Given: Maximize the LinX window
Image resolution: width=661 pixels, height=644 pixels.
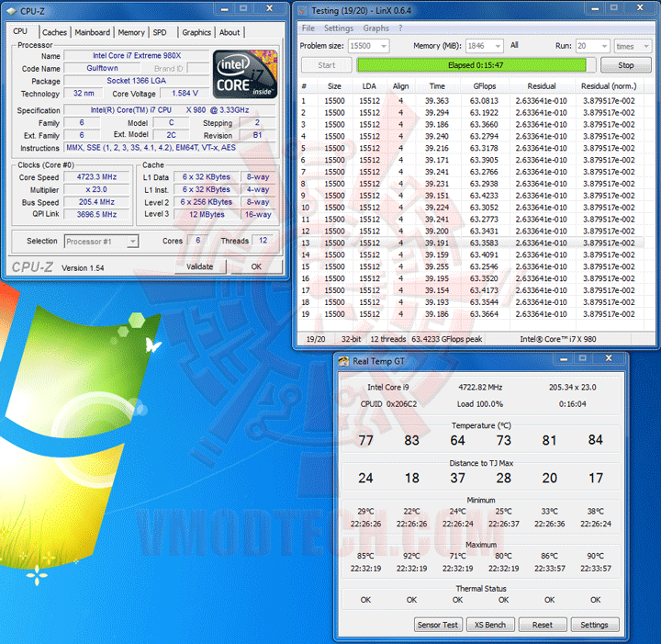Looking at the screenshot, I should 614,8.
